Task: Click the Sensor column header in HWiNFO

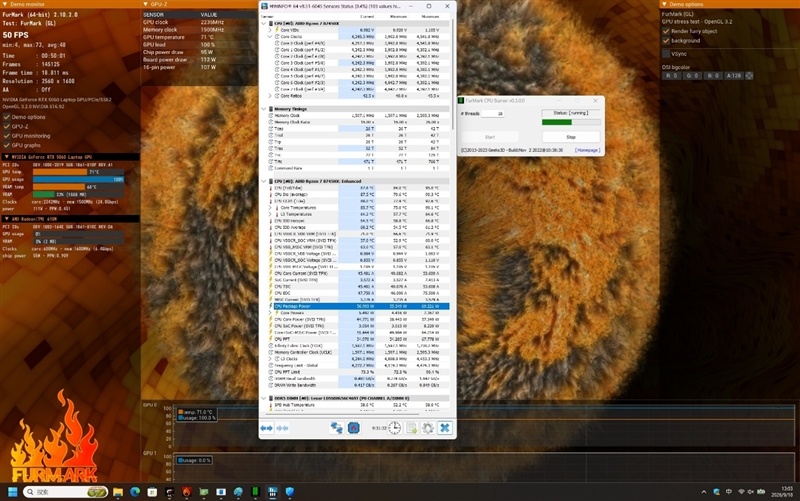Action: coord(267,16)
